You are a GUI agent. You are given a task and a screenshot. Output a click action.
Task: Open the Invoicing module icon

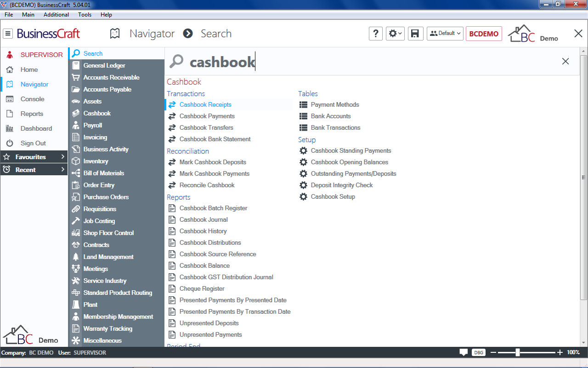click(x=76, y=137)
